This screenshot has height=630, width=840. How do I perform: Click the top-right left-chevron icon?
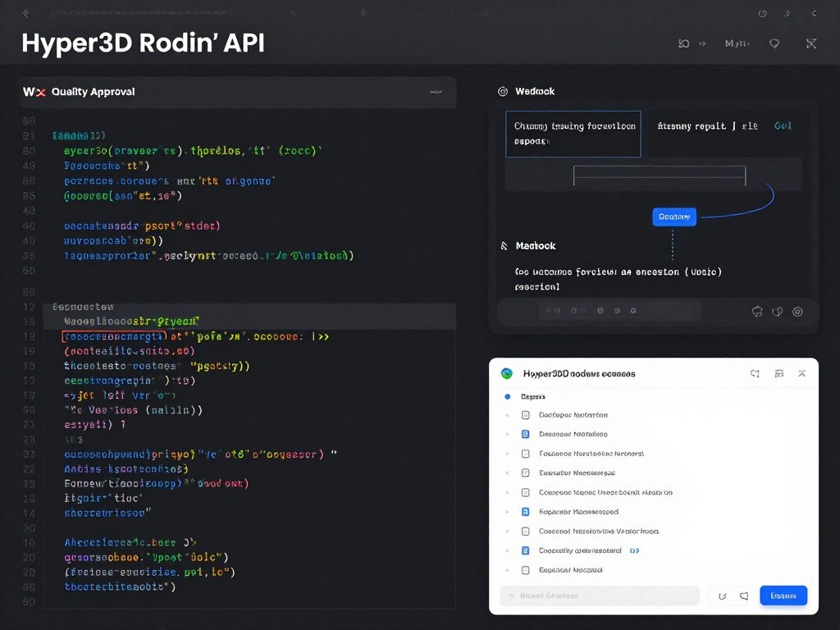click(x=814, y=13)
